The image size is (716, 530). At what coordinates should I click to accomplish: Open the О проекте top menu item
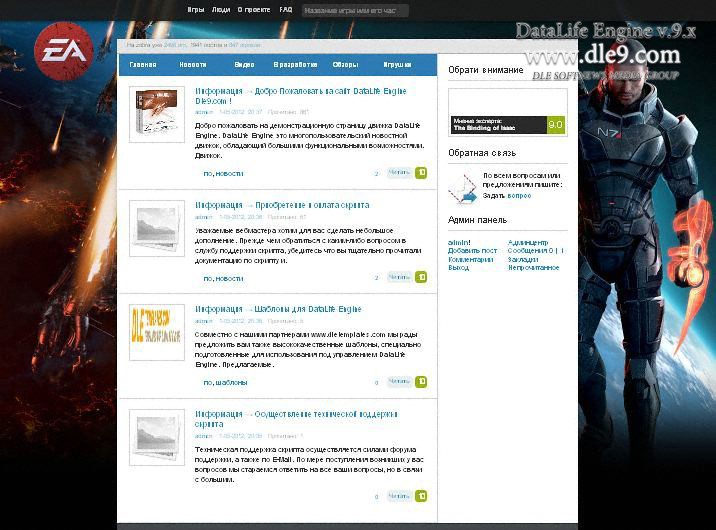pyautogui.click(x=254, y=10)
